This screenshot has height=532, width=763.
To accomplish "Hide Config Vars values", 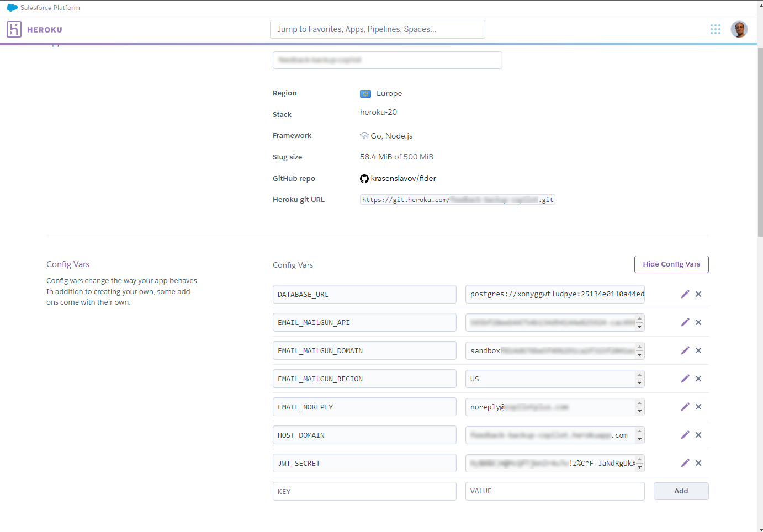I will point(671,264).
